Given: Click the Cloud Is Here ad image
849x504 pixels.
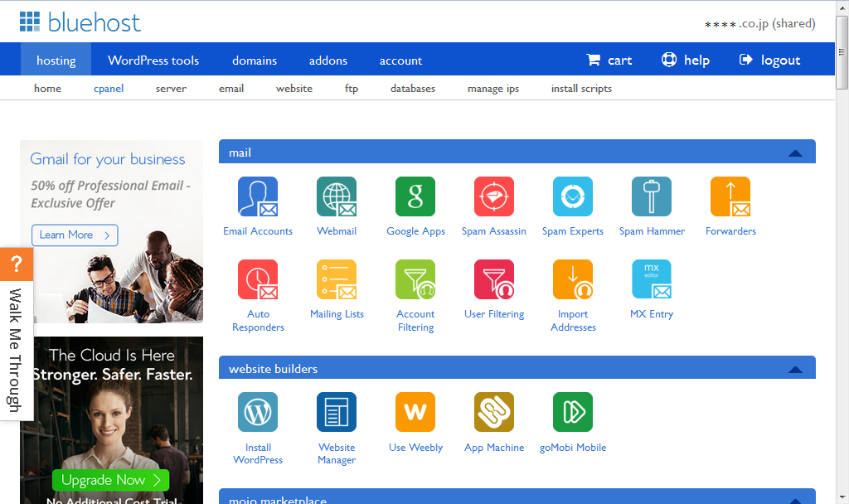Looking at the screenshot, I should coord(112,420).
